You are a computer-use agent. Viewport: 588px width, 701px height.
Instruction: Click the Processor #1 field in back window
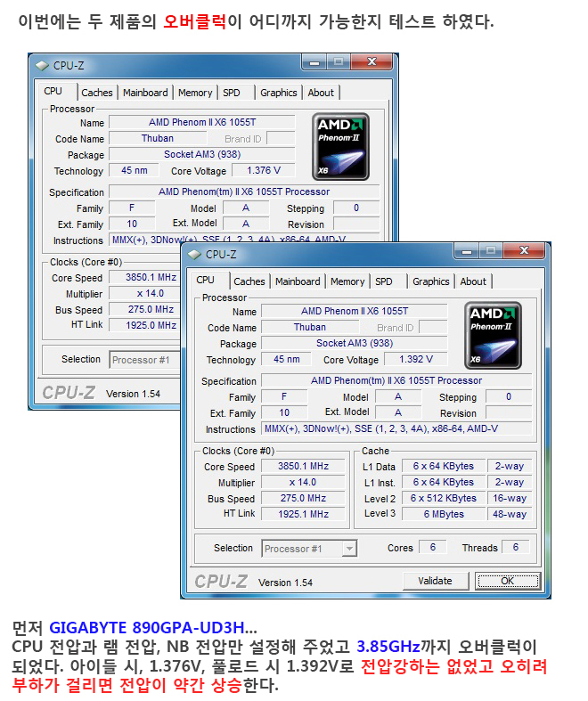[145, 360]
